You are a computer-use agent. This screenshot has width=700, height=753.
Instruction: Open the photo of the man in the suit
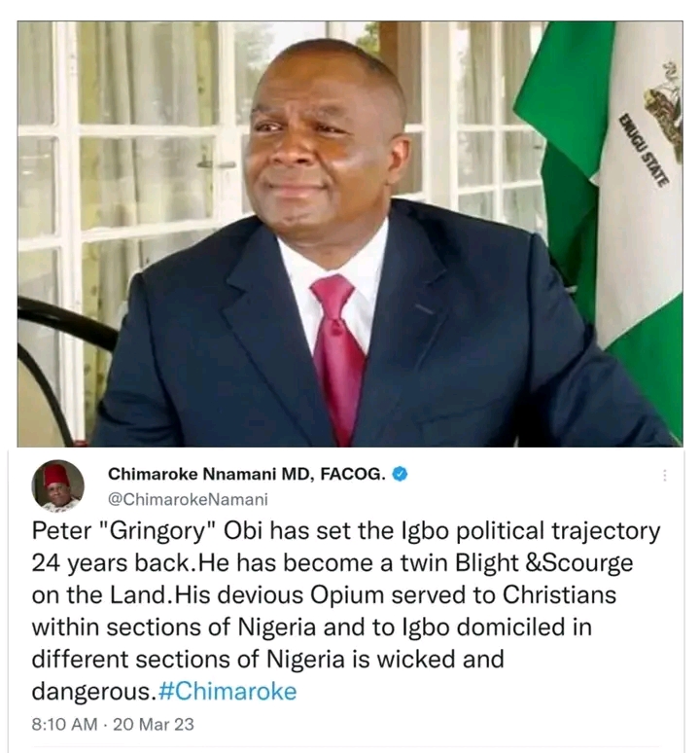pos(350,233)
